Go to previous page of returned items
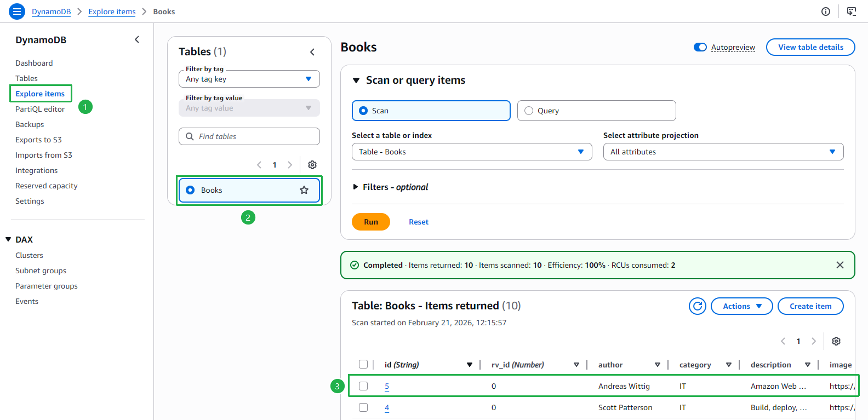This screenshot has height=420, width=868. click(x=783, y=341)
